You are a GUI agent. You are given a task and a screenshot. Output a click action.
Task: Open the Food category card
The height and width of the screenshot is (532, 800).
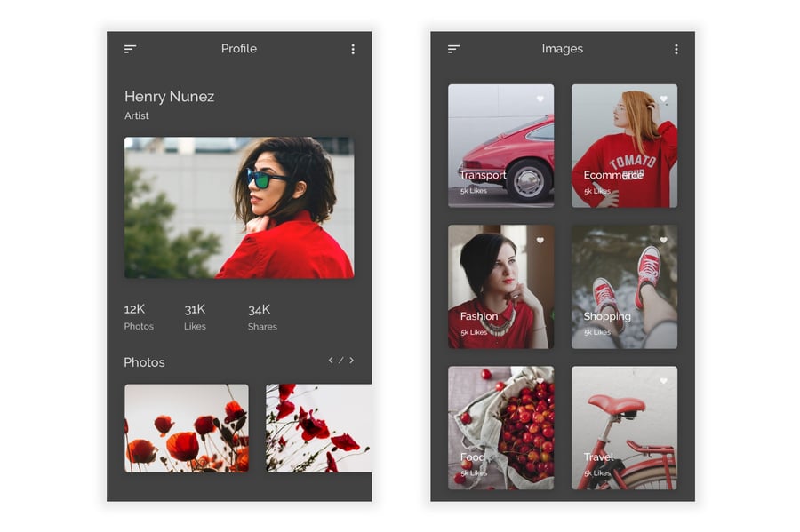500,428
